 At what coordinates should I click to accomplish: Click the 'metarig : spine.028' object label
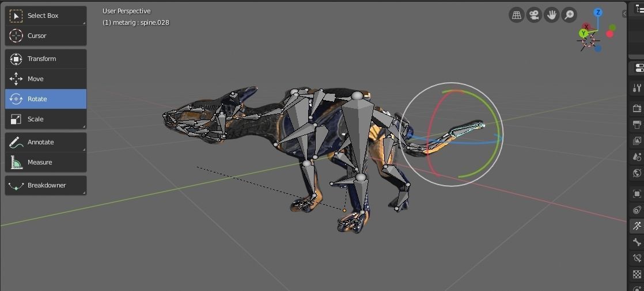click(x=141, y=22)
